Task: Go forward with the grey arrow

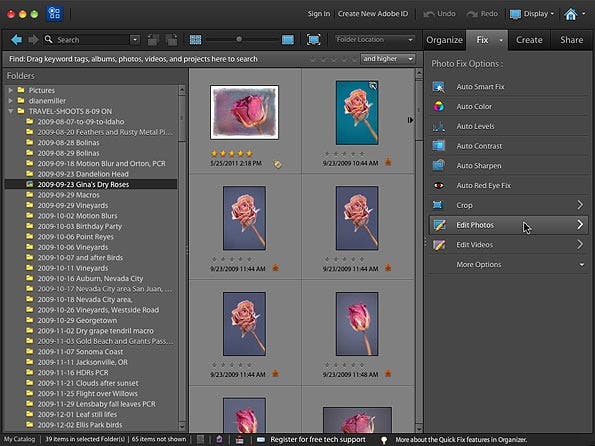Action: pyautogui.click(x=33, y=39)
